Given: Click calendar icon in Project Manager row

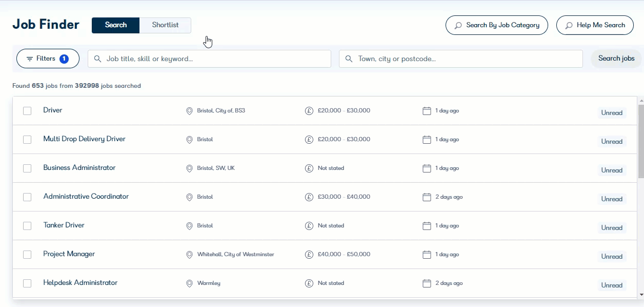Looking at the screenshot, I should [427, 255].
